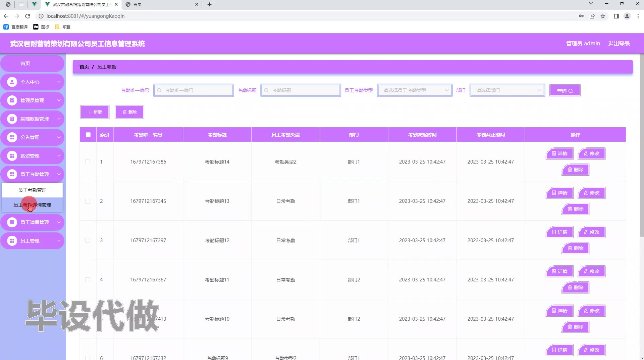Screen dimensions: 644x360
Task: Click the 员工考勤管理 sidebar grid icon
Action: tap(12, 174)
